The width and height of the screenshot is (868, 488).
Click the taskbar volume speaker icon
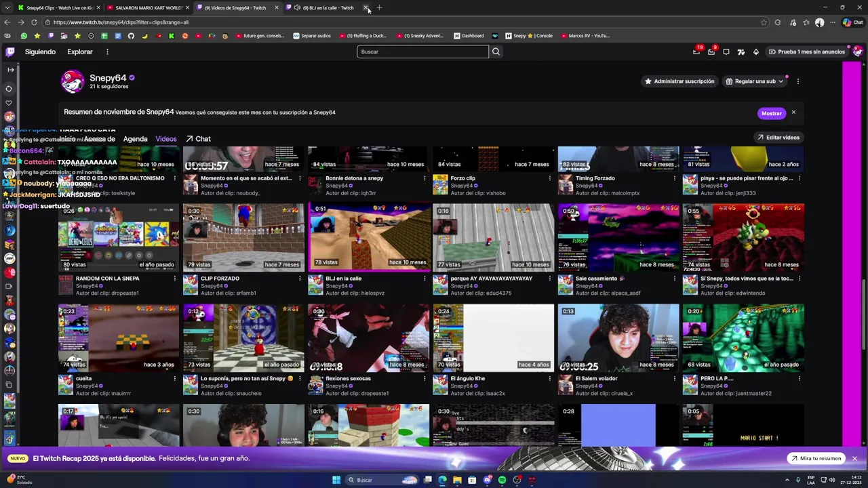point(832,480)
